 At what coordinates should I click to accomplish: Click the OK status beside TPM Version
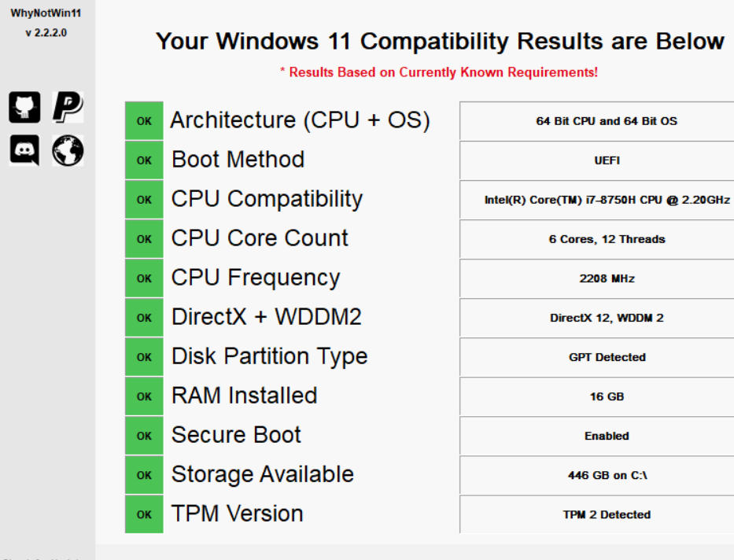(x=144, y=514)
